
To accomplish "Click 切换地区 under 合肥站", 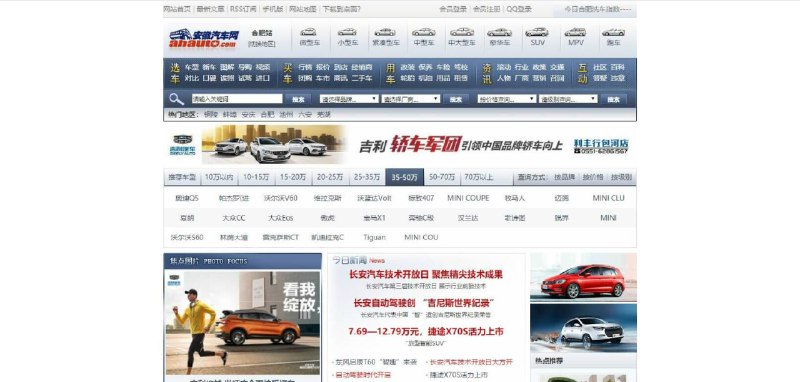I will [262, 43].
